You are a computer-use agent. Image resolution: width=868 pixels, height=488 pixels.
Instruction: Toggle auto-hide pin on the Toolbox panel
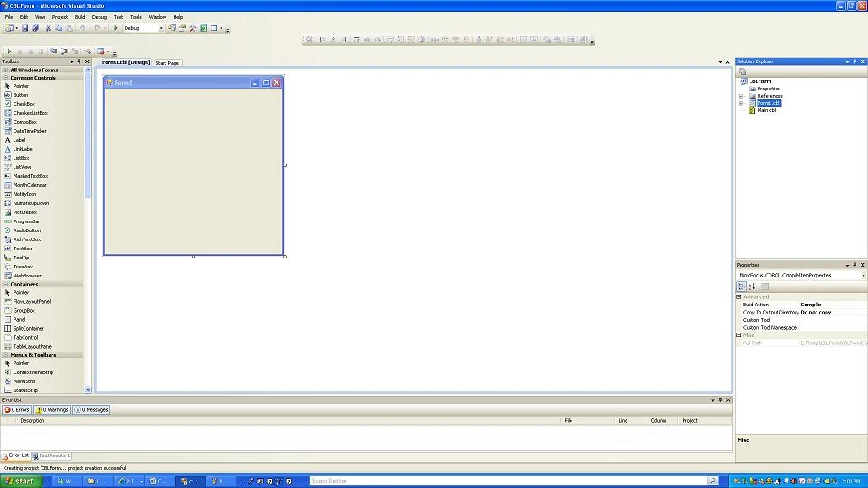pos(80,61)
